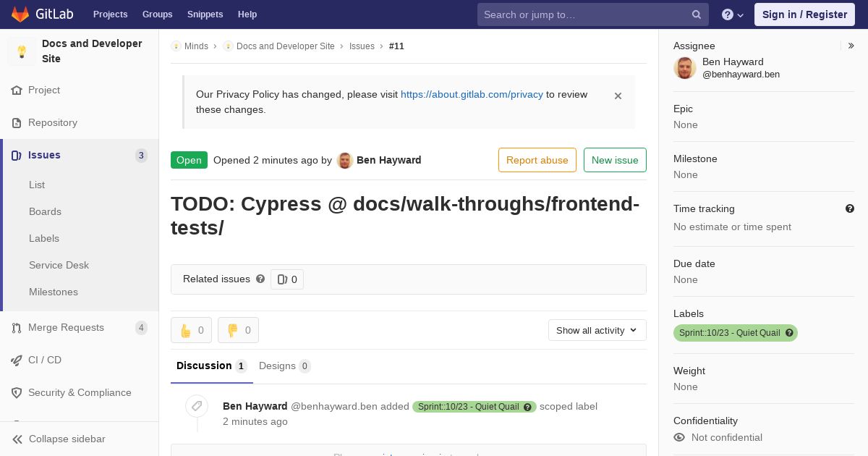Click the CI / CD rocket icon
Screen dimensions: 868x456
(x=17, y=360)
